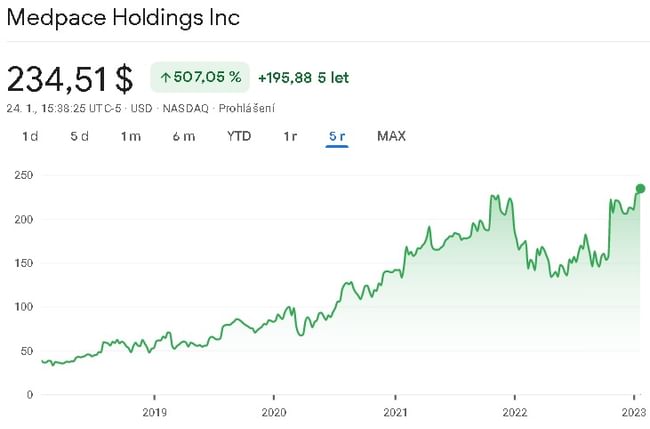Click the 2022 label on time axis
Image resolution: width=650 pixels, height=429 pixels.
pos(515,411)
